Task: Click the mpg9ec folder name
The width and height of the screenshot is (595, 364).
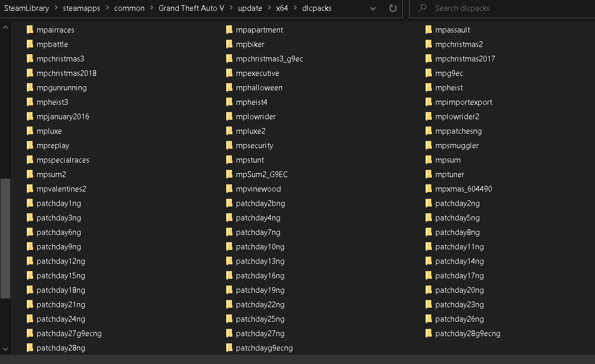Action: tap(449, 73)
